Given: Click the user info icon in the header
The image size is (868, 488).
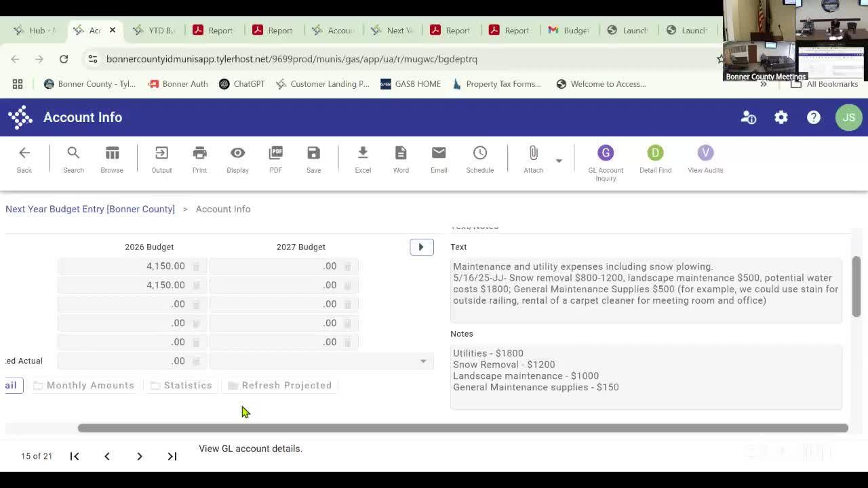Looking at the screenshot, I should [x=749, y=117].
